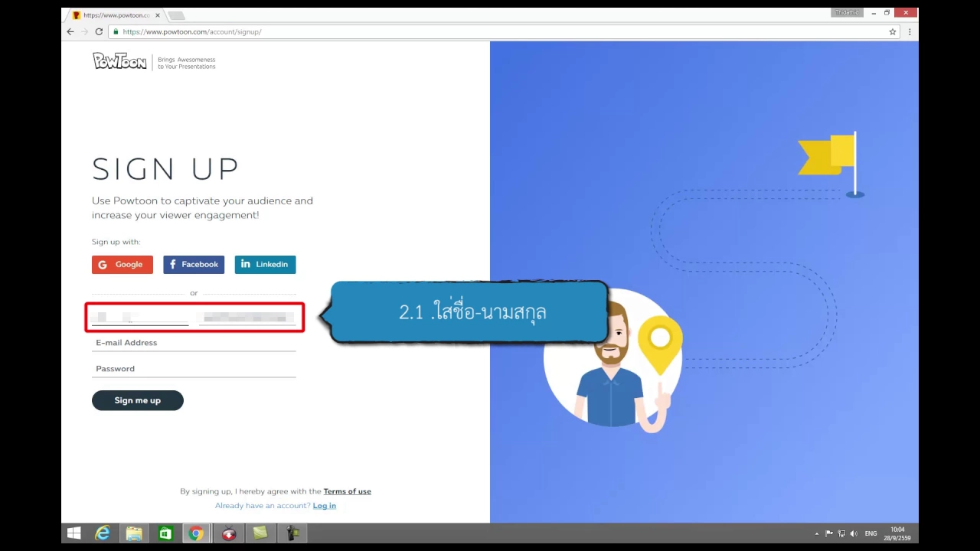Go back in browser history

(70, 31)
